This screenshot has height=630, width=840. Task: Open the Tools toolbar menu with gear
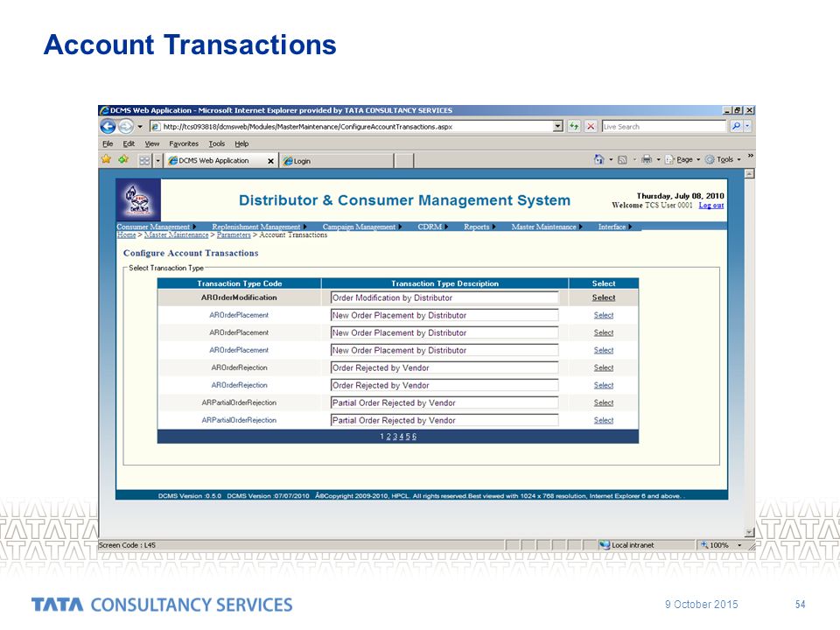point(723,159)
